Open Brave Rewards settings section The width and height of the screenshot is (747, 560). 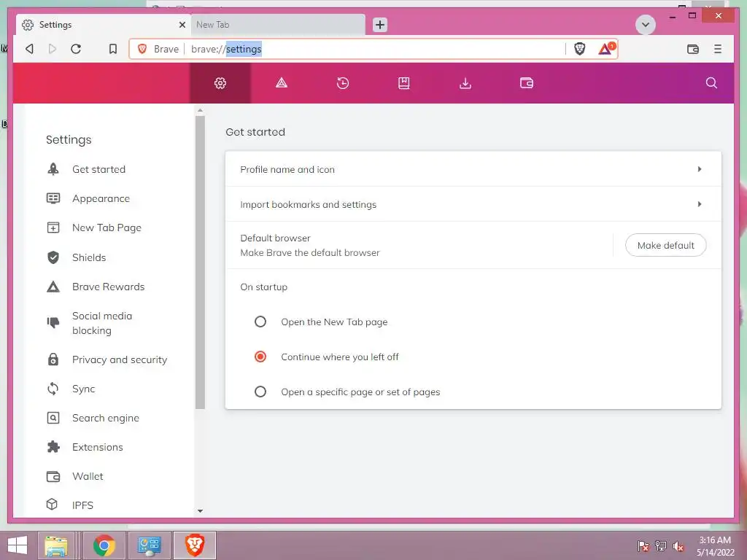108,287
